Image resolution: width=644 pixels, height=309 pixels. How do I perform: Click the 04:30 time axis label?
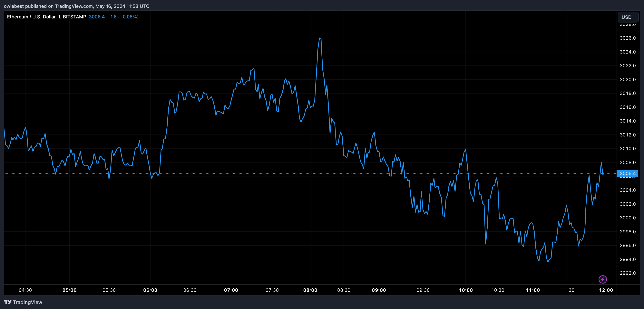[x=25, y=290]
